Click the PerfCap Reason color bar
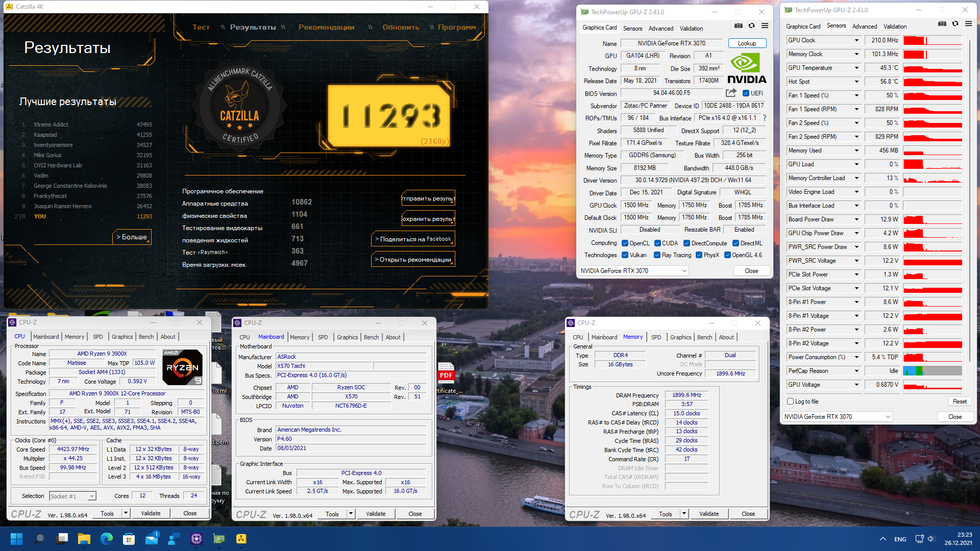Image resolution: width=980 pixels, height=551 pixels. pyautogui.click(x=932, y=371)
